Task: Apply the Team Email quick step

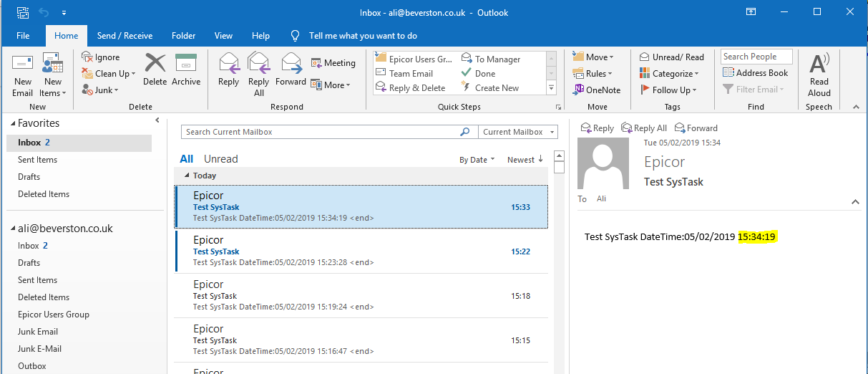Action: pyautogui.click(x=404, y=73)
